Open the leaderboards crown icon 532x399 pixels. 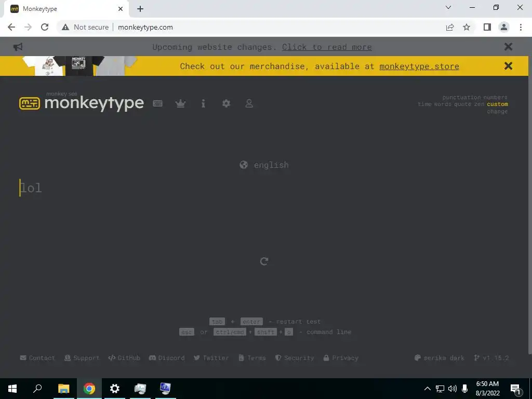pos(180,103)
